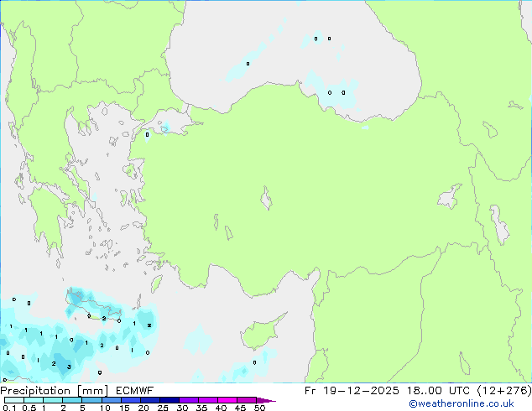
Task: Click the ECMWF model label
Action: (x=135, y=391)
